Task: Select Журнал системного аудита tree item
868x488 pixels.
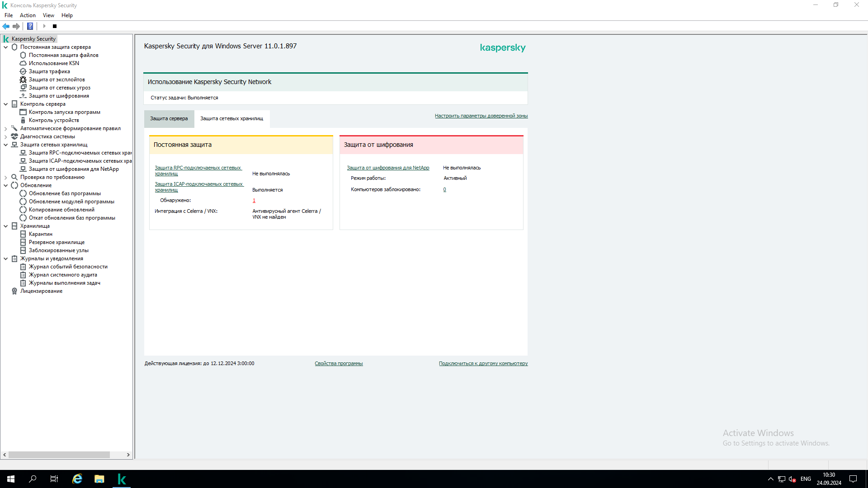Action: pos(63,275)
